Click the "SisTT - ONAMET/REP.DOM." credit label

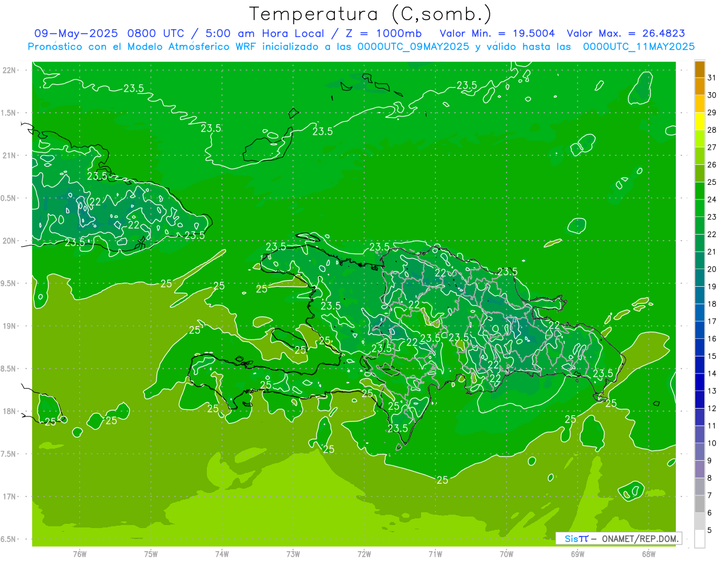click(x=619, y=538)
